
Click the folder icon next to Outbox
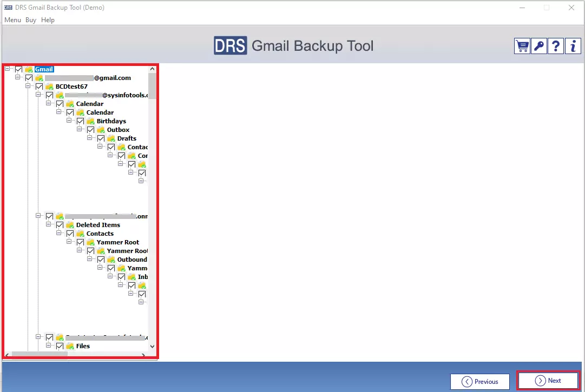coord(101,130)
